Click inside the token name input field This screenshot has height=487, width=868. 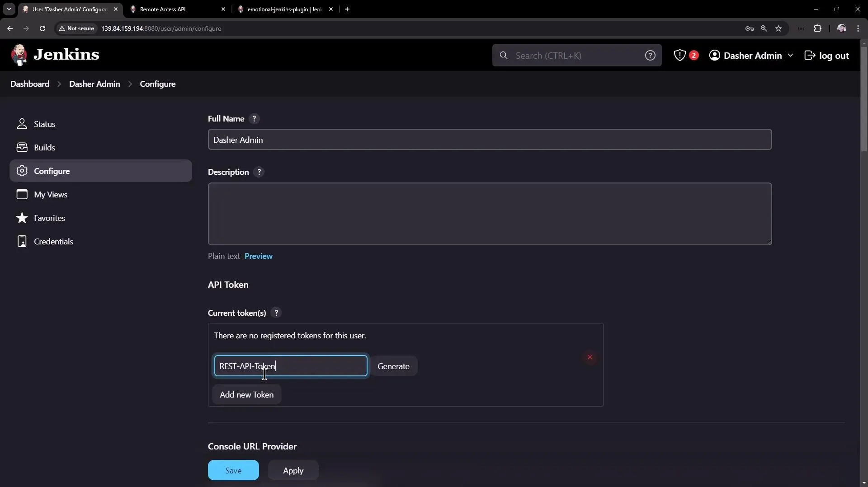pyautogui.click(x=290, y=366)
